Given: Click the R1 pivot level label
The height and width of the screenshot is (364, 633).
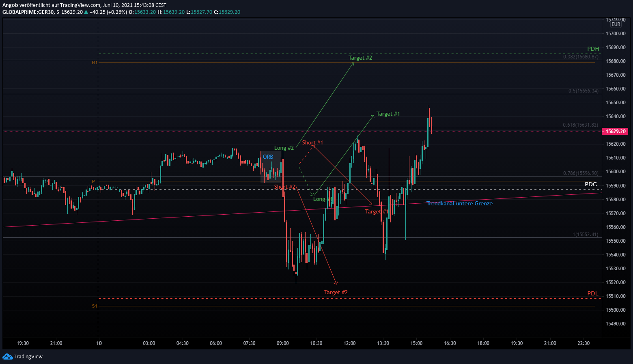Looking at the screenshot, I should click(x=95, y=63).
